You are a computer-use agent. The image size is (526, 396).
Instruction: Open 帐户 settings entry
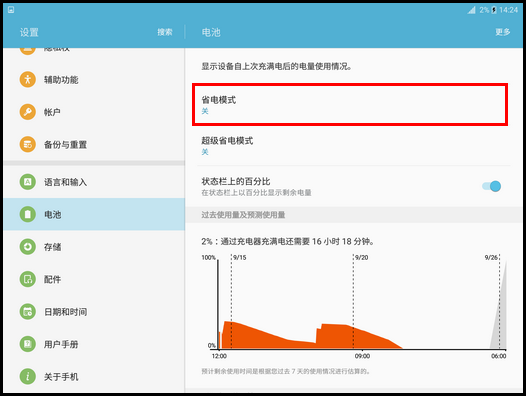click(94, 112)
